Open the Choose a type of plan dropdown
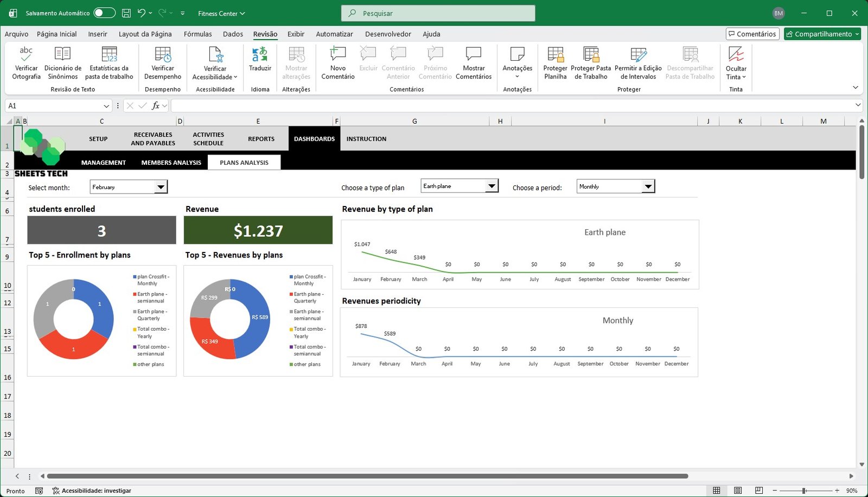This screenshot has height=497, width=868. (492, 186)
